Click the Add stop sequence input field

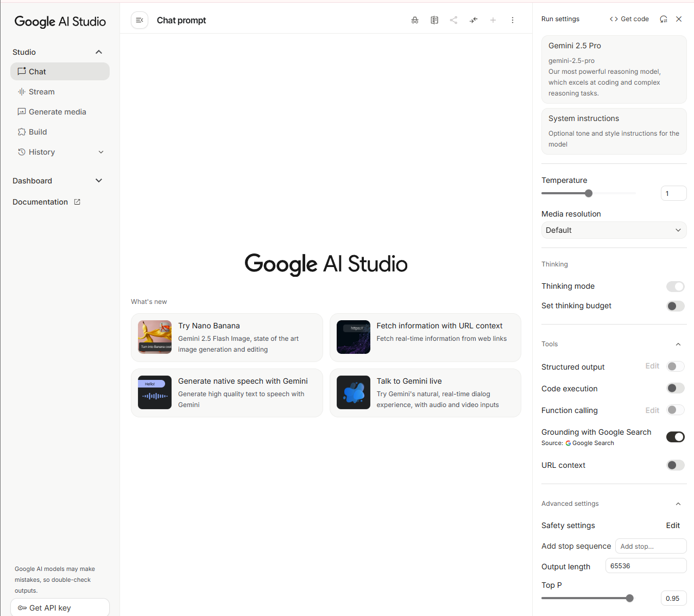coord(651,546)
